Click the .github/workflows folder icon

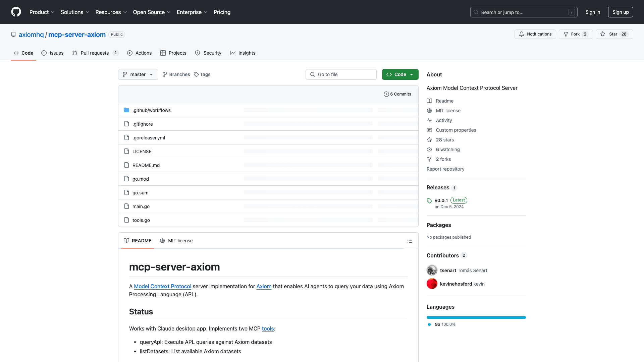pos(126,110)
